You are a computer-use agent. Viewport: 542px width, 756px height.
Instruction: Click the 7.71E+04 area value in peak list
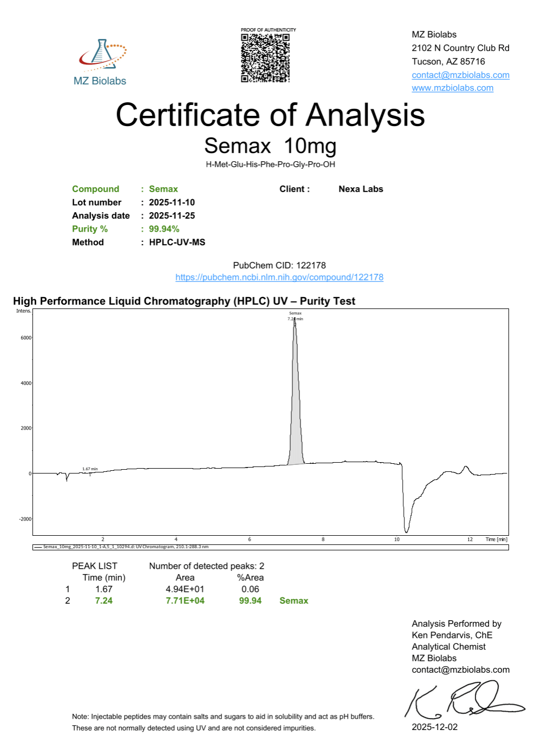[185, 601]
